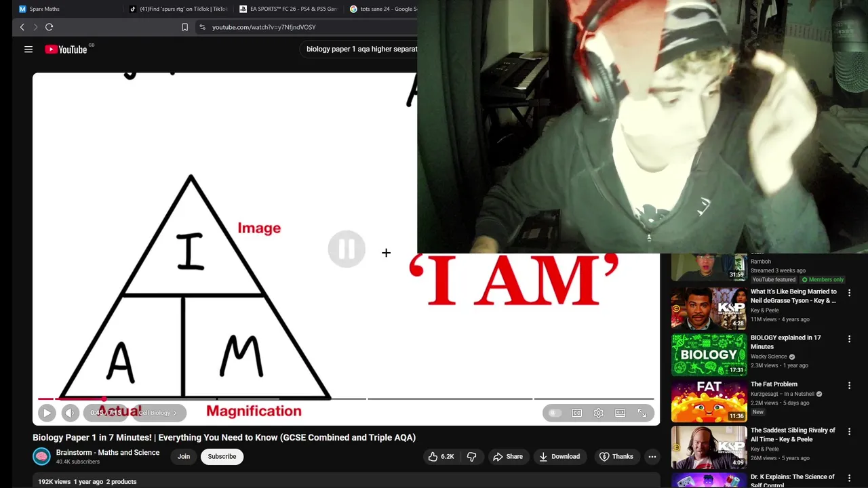Click Wacky Science channel name
This screenshot has height=488, width=868.
coord(769,357)
